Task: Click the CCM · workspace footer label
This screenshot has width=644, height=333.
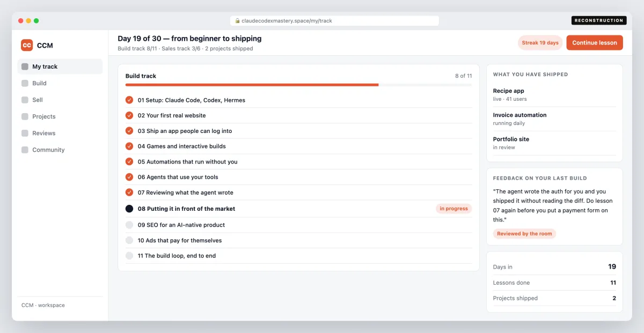Action: 43,305
